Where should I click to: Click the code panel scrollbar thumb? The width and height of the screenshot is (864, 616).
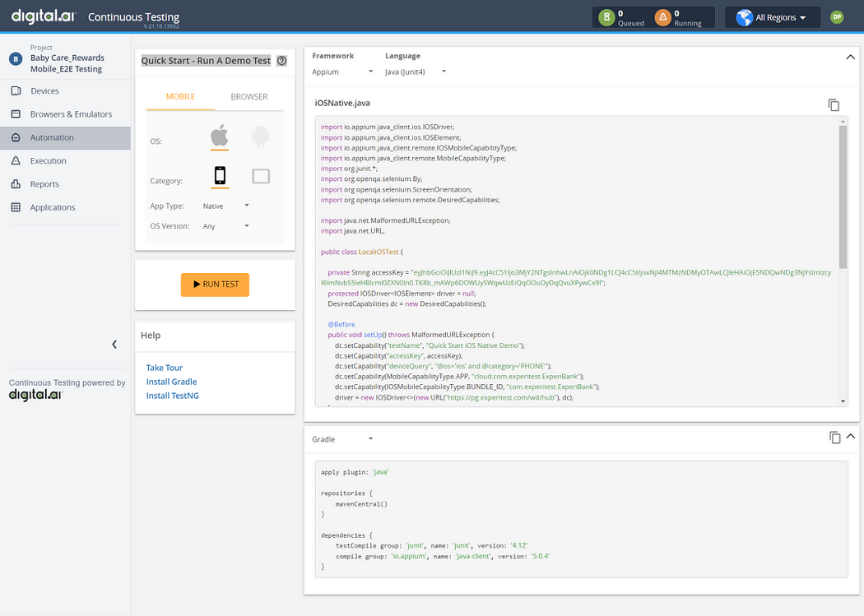coord(843,197)
